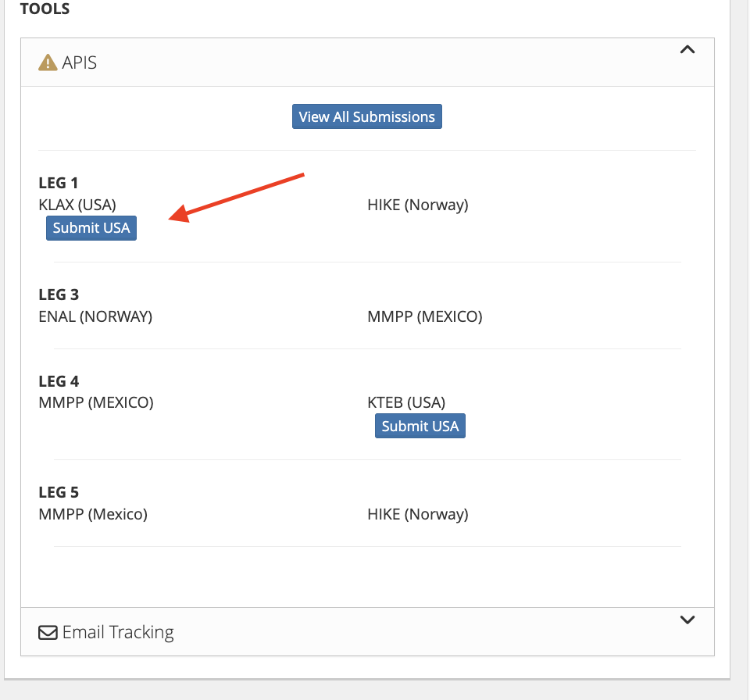Collapse the APIS panel chevron
This screenshot has height=700, width=750.
[x=687, y=50]
